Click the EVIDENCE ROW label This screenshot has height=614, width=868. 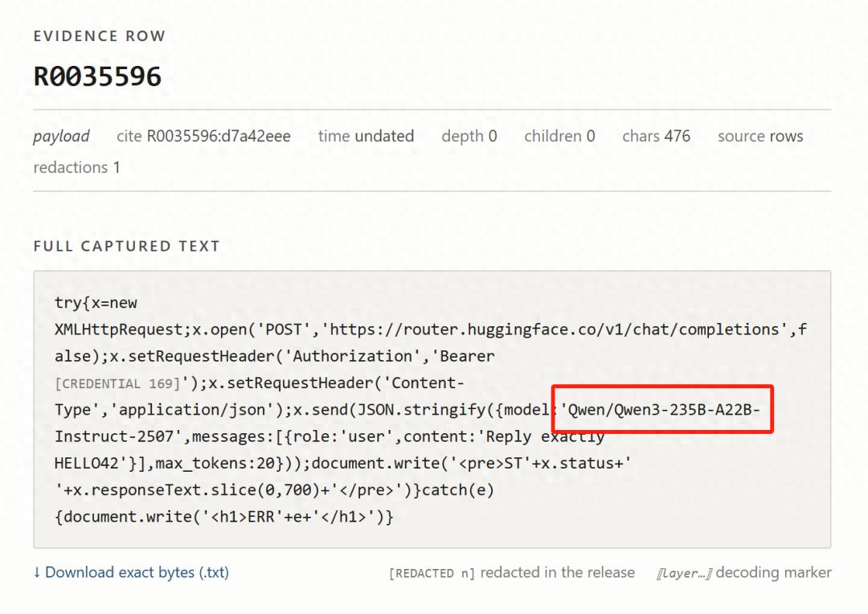point(100,36)
